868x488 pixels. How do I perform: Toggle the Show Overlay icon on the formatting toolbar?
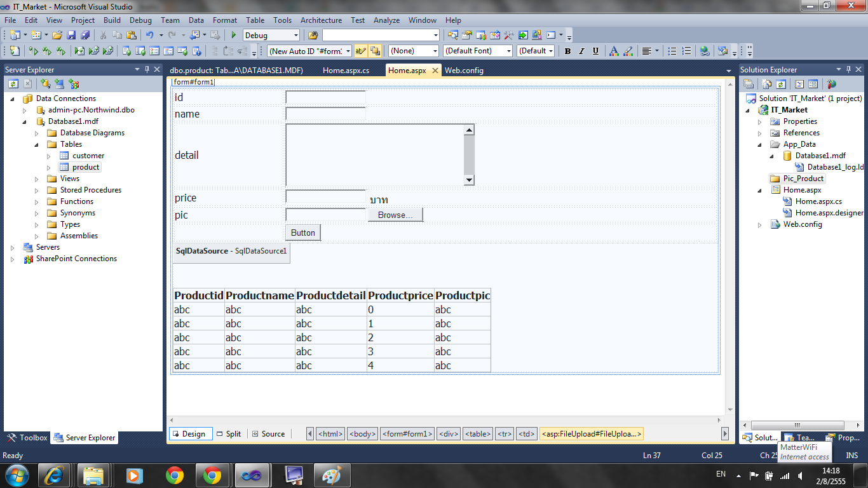pyautogui.click(x=375, y=51)
